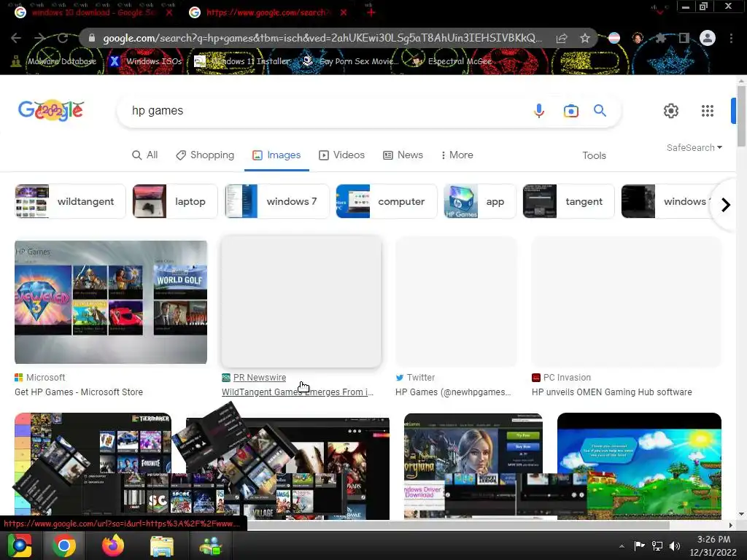The height and width of the screenshot is (560, 747).
Task: Submit search with magnifier icon
Action: point(600,111)
